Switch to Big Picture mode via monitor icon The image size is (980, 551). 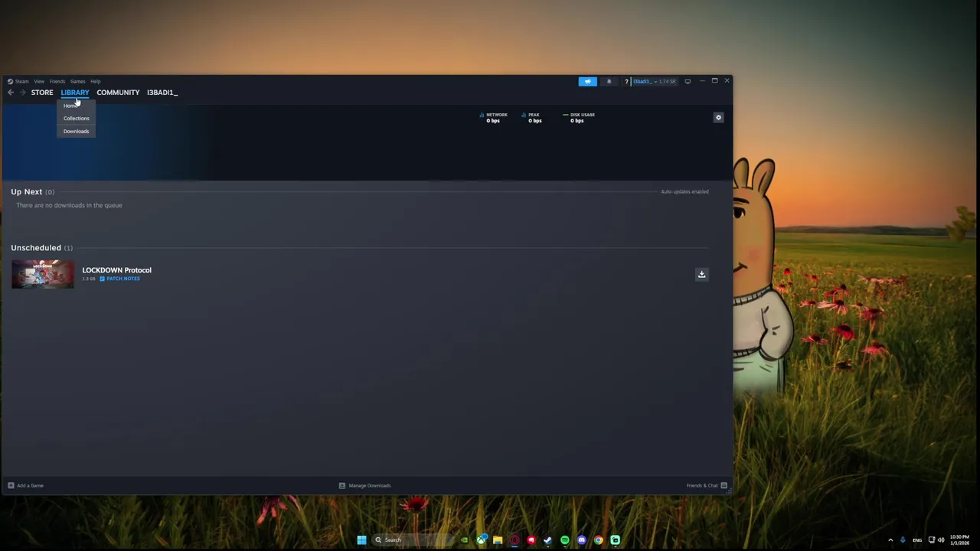tap(688, 81)
